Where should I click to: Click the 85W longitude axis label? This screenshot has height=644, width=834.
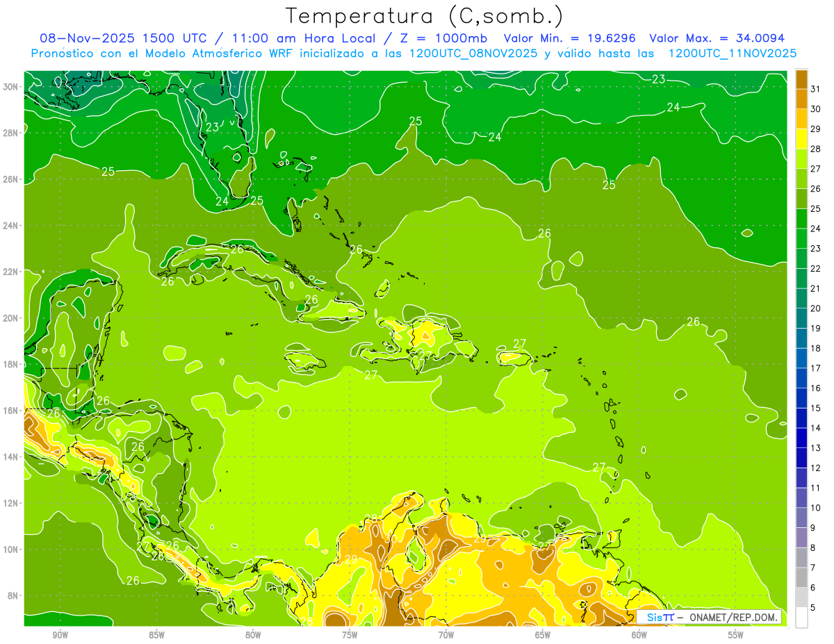(156, 635)
